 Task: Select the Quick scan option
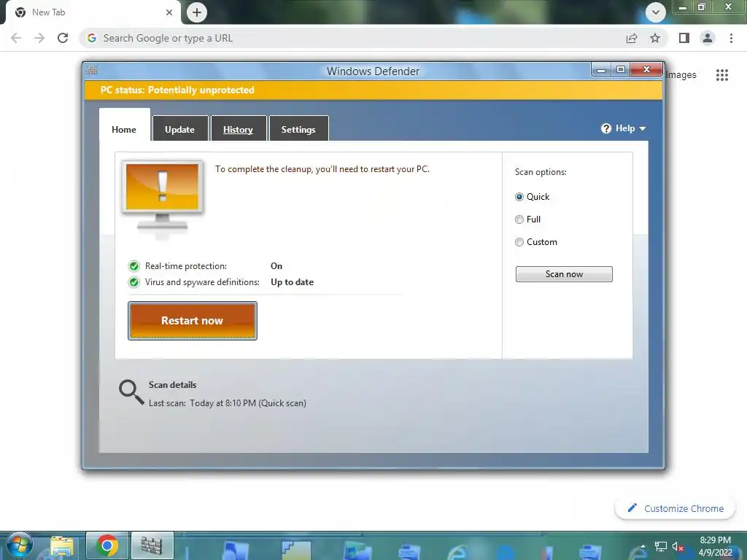(519, 197)
